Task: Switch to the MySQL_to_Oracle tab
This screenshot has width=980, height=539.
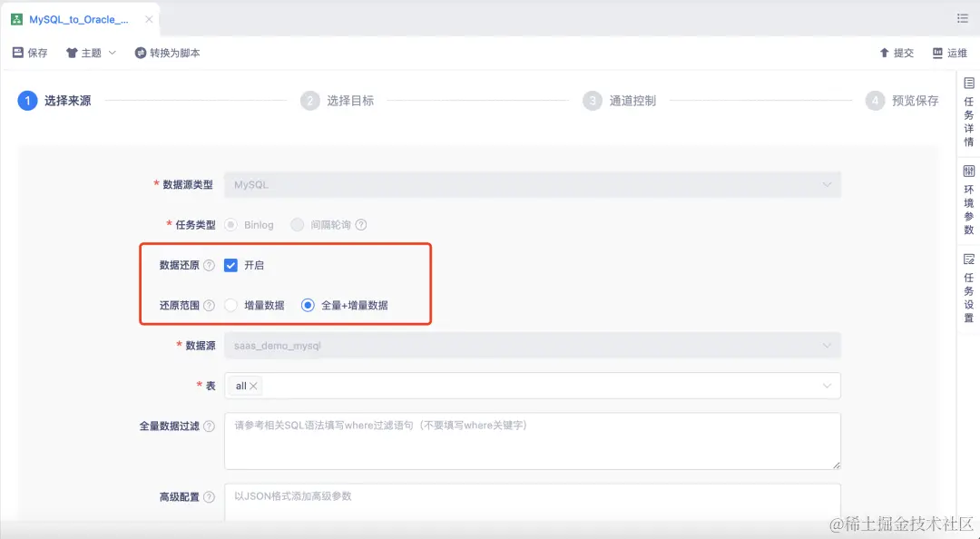Action: [x=79, y=19]
